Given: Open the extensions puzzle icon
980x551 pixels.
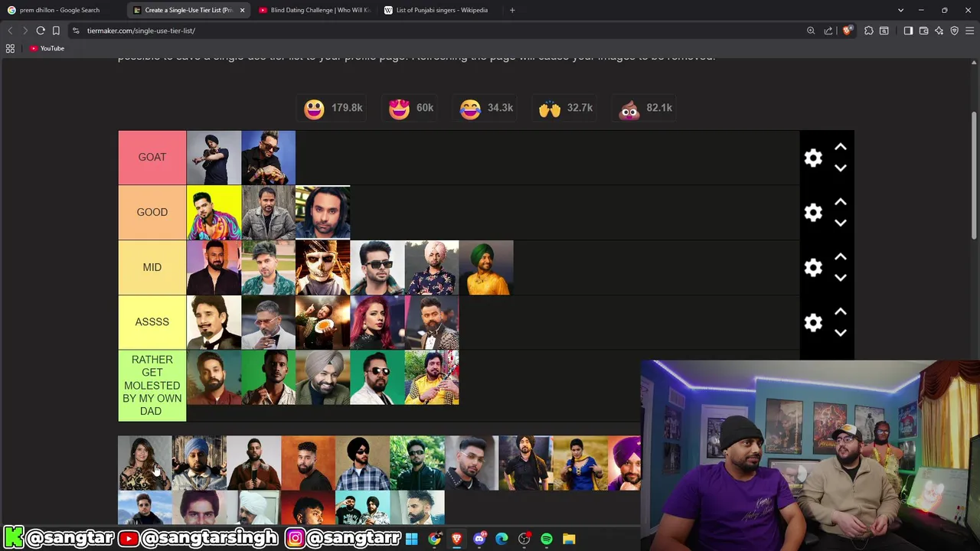Looking at the screenshot, I should pos(869,31).
